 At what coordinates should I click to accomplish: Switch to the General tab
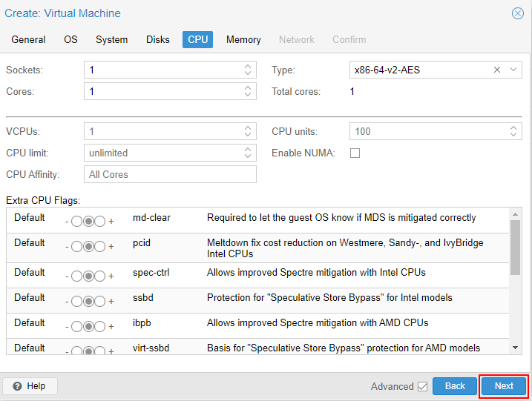click(x=28, y=40)
